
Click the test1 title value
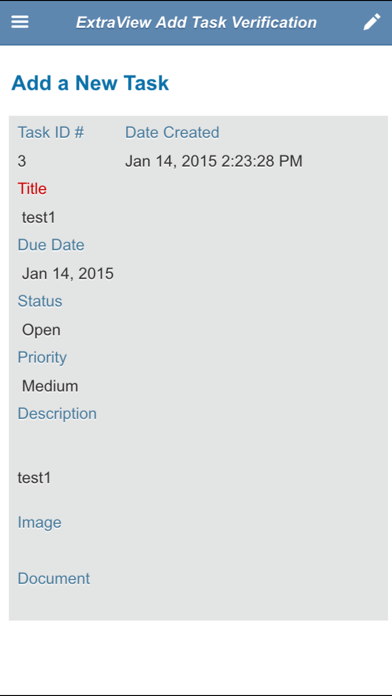[39, 218]
